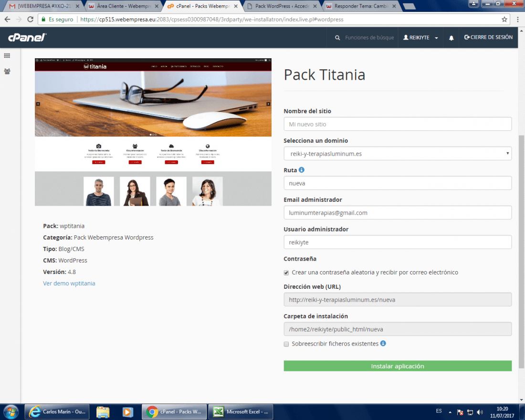525x420 pixels.
Task: Click the secure padlock icon in address bar
Action: coord(43,20)
